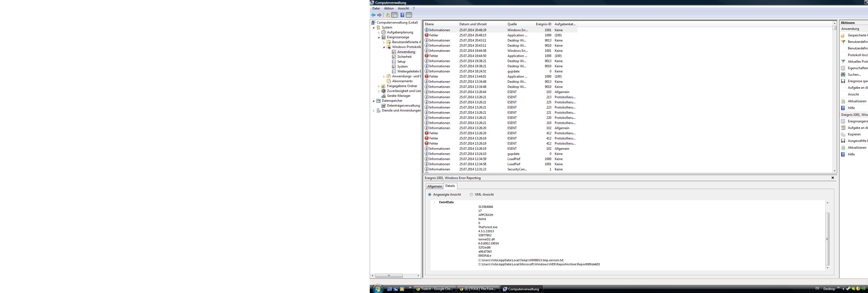Switch to the Allgemein tab
Screen dimensions: 868x293
point(434,186)
